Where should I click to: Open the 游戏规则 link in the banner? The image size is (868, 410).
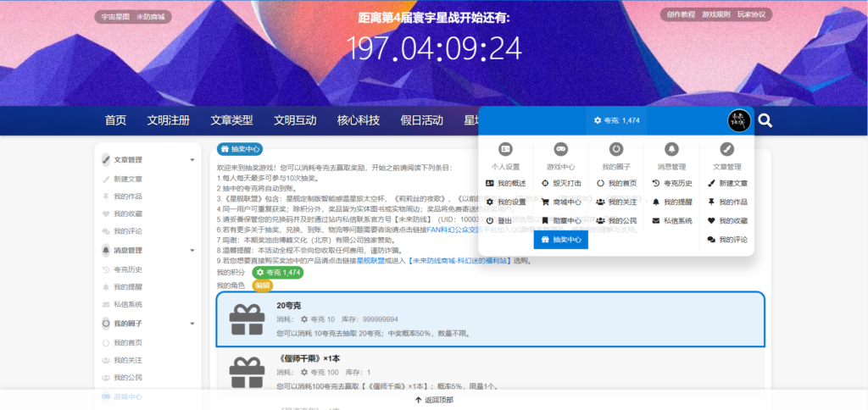pyautogui.click(x=715, y=14)
